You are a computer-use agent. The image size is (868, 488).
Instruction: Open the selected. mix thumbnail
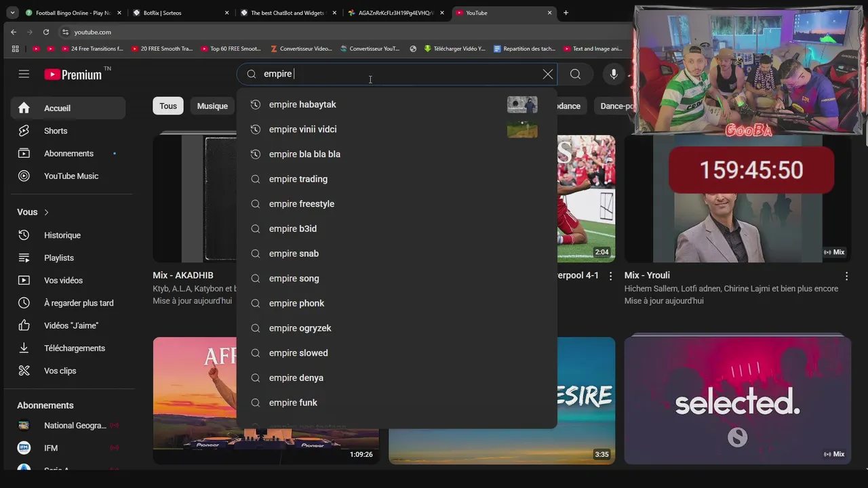[738, 401]
